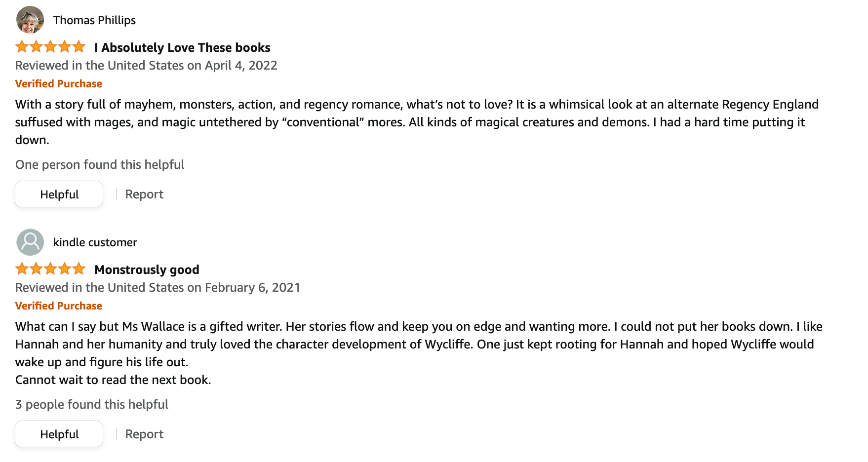The image size is (868, 462).
Task: Click the Thomas Phillips reviewer name
Action: coord(94,20)
